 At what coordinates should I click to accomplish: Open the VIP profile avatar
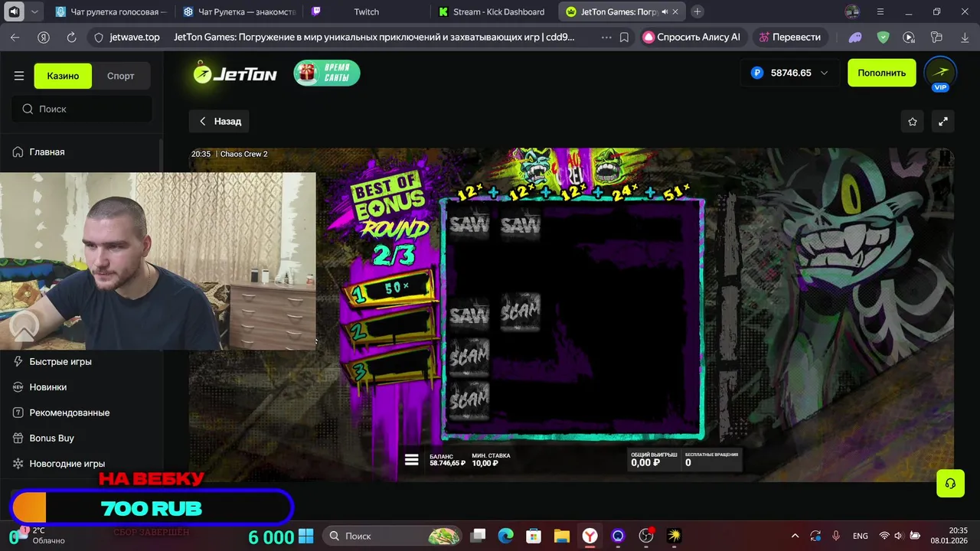pos(940,73)
